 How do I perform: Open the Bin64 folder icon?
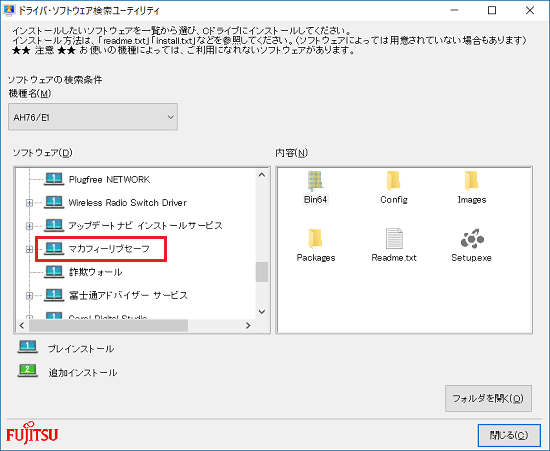tap(315, 181)
